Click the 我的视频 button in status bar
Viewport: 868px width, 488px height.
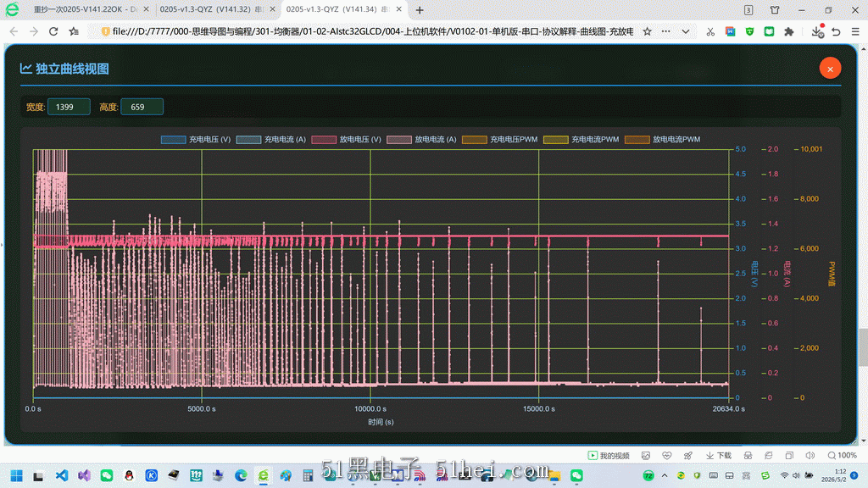point(609,455)
